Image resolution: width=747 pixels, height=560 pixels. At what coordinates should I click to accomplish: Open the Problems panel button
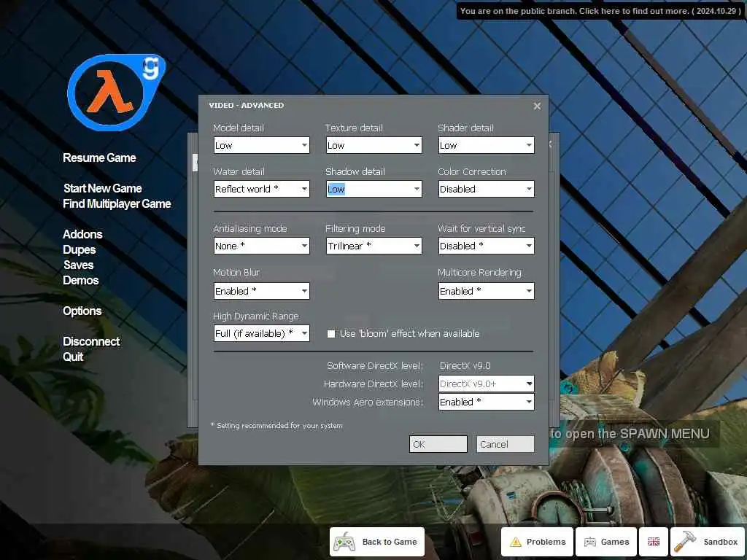pyautogui.click(x=538, y=542)
